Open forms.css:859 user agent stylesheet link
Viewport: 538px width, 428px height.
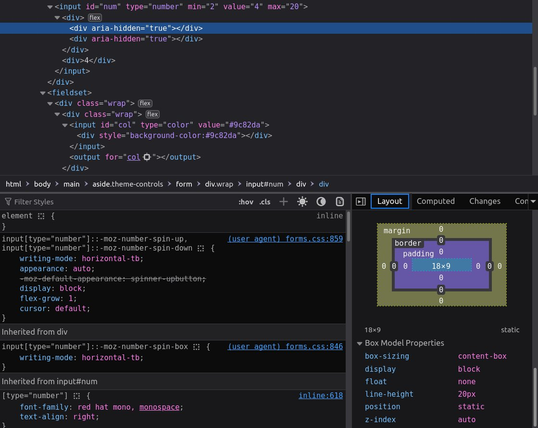[285, 239]
